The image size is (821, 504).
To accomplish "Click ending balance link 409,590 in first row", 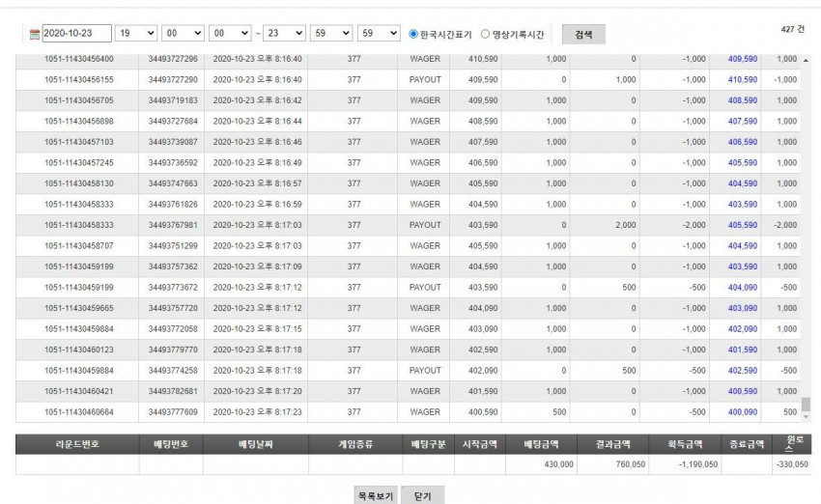I will click(743, 59).
